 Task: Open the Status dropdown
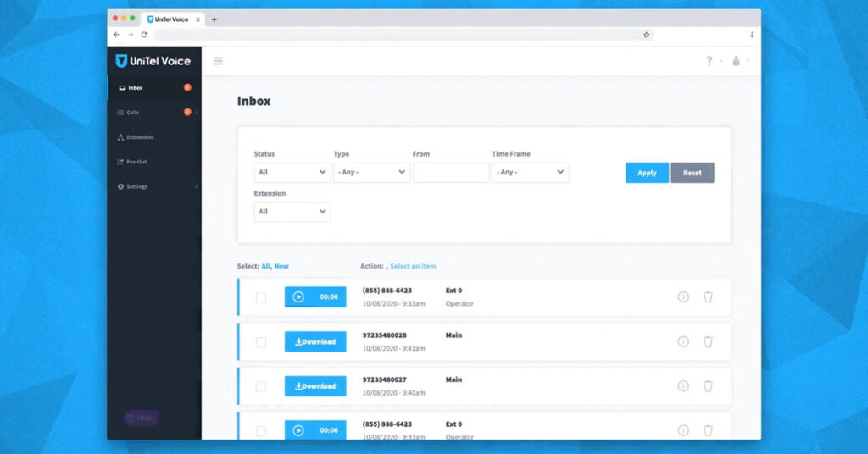(x=292, y=172)
